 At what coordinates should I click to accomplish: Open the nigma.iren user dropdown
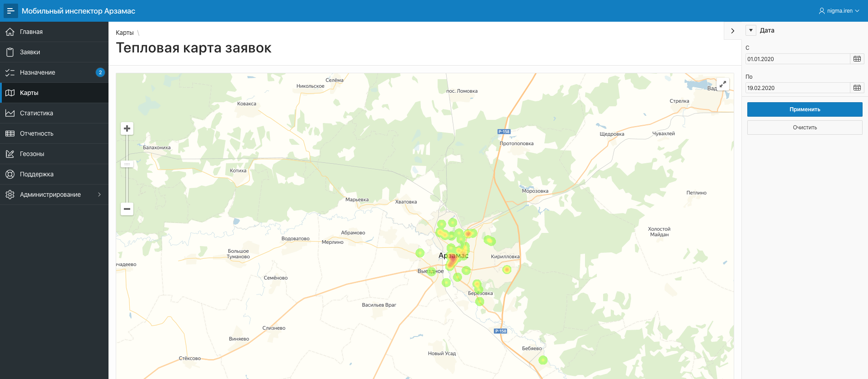pyautogui.click(x=839, y=11)
